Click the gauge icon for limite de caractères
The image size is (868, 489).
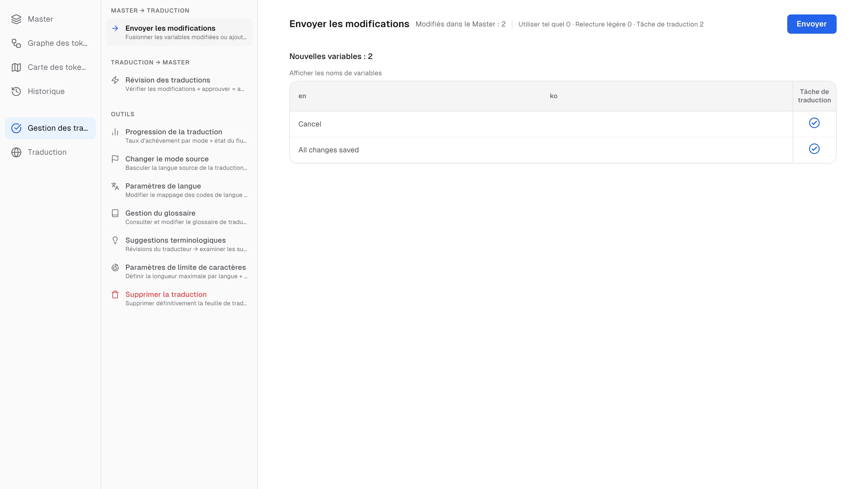(x=115, y=268)
